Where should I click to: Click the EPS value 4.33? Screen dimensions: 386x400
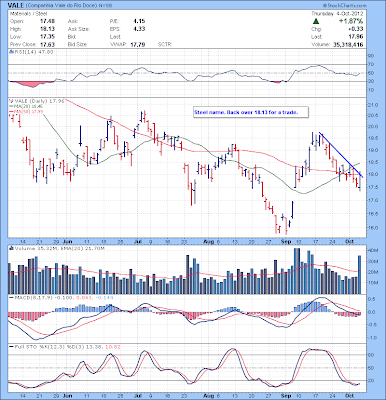pyautogui.click(x=139, y=29)
